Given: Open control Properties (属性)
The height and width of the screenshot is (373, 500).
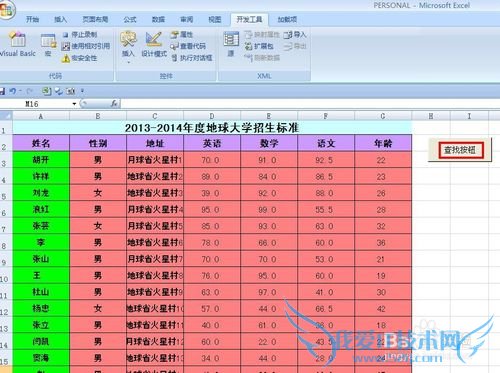Looking at the screenshot, I should tap(182, 34).
